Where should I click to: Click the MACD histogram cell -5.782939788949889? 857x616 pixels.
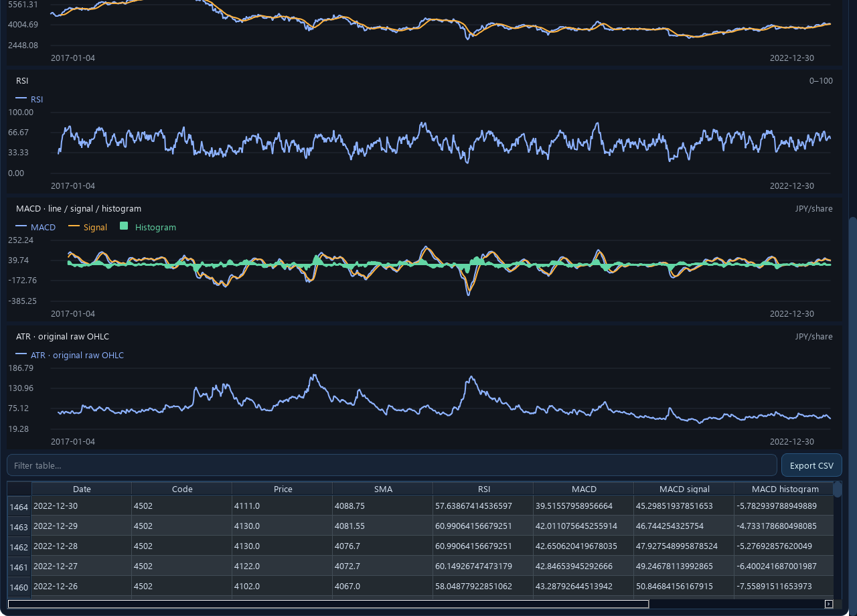(784, 506)
